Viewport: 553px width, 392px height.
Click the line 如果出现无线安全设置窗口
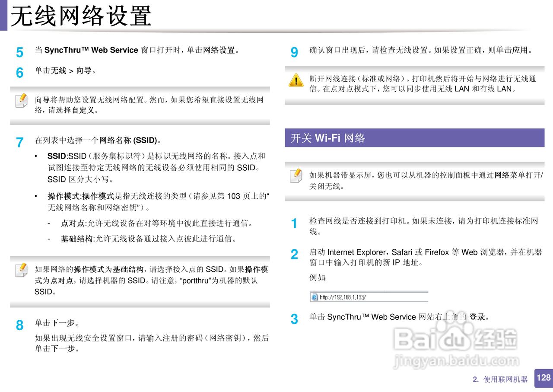point(152,338)
